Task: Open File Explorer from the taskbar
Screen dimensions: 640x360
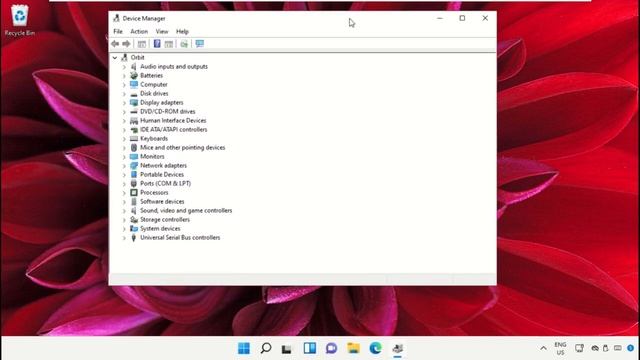Action: click(x=353, y=348)
